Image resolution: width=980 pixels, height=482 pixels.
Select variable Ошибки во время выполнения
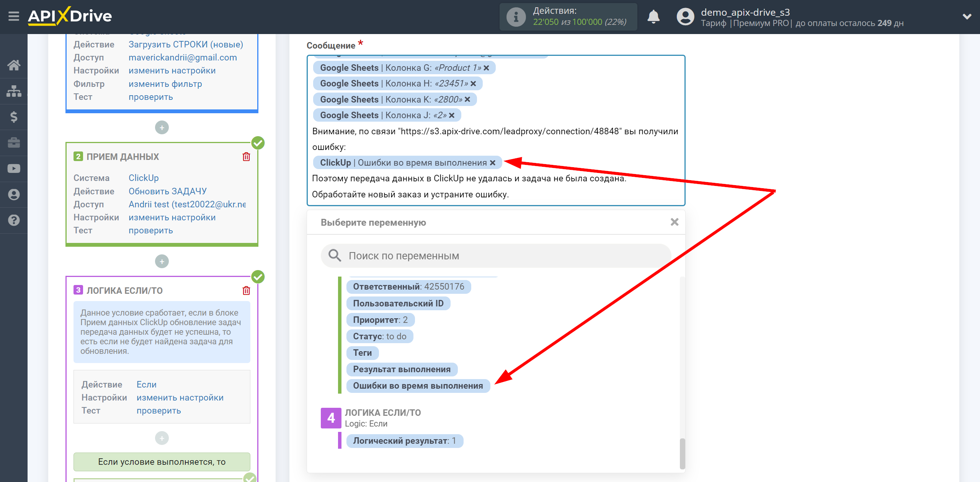418,386
